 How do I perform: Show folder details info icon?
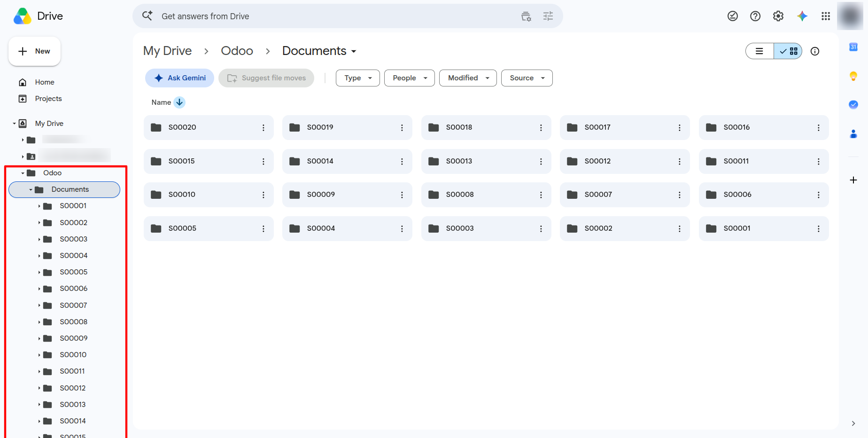pyautogui.click(x=815, y=51)
